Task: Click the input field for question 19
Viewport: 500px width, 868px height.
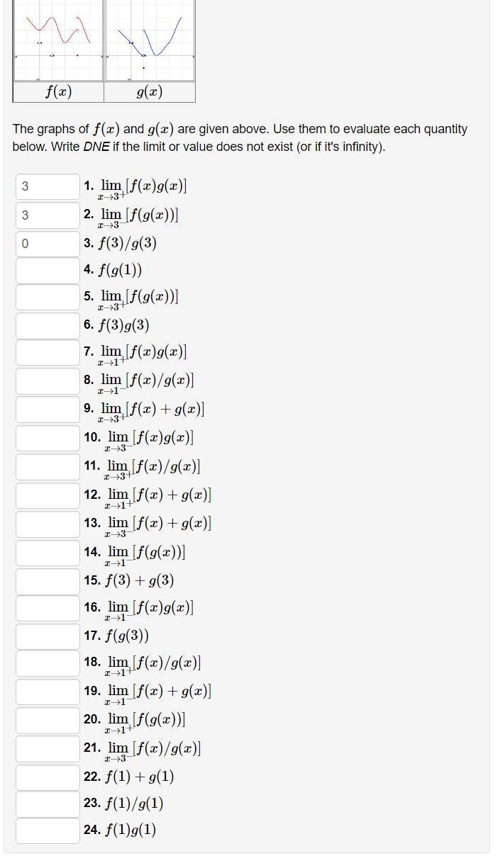Action: [47, 692]
